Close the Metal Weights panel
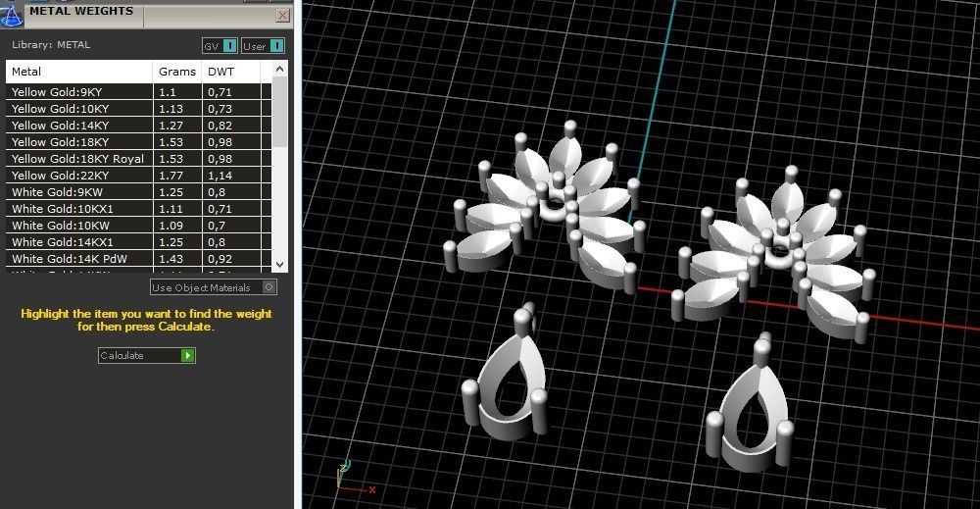 pos(283,15)
